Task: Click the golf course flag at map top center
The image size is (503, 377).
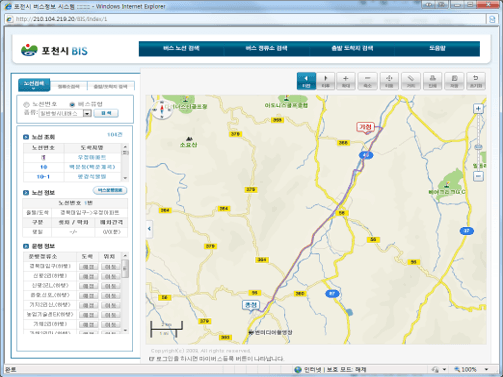Action: coord(286,98)
